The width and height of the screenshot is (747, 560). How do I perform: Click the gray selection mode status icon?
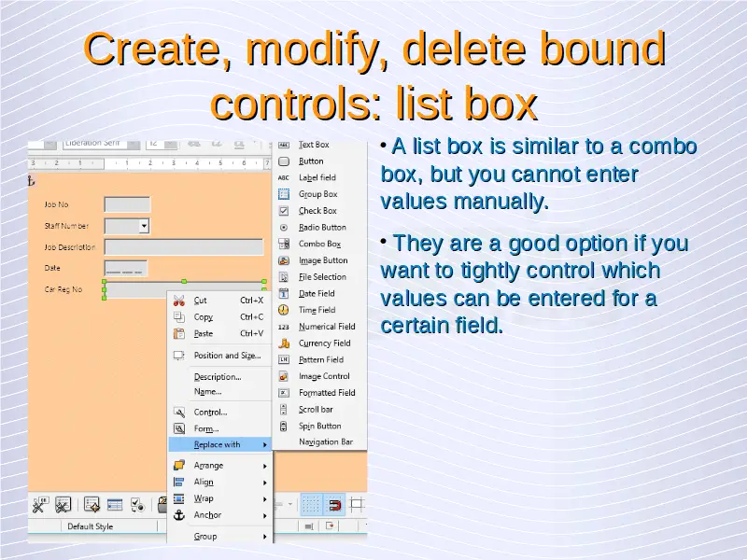click(x=309, y=526)
